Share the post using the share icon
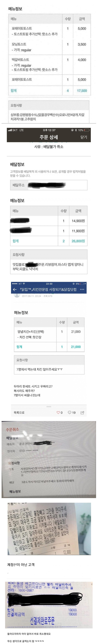Image resolution: width=99 pixels, height=644 pixels. [x=82, y=413]
